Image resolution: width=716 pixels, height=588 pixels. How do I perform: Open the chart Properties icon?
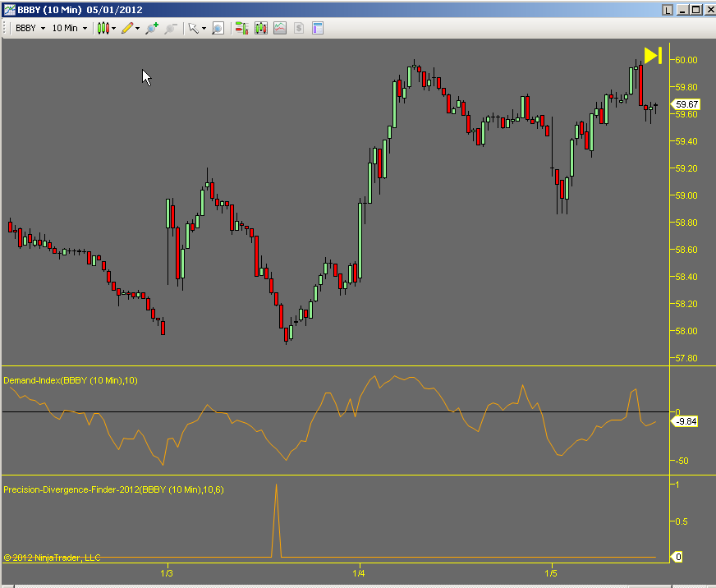coord(318,28)
